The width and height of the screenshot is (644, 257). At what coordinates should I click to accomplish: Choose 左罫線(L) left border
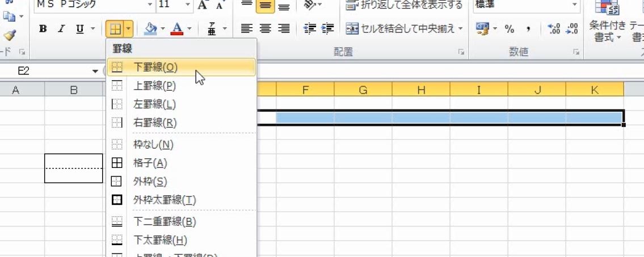[x=181, y=104]
